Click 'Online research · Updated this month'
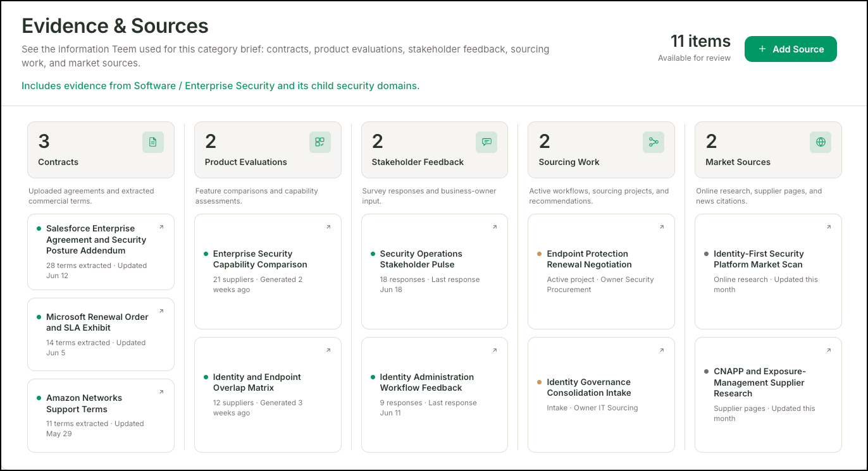The image size is (868, 471). pos(766,284)
